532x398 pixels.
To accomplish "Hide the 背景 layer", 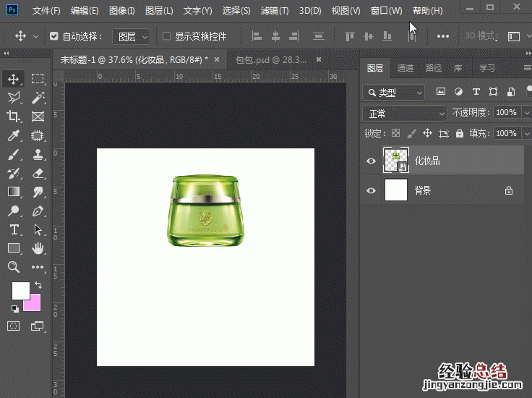I will point(372,190).
